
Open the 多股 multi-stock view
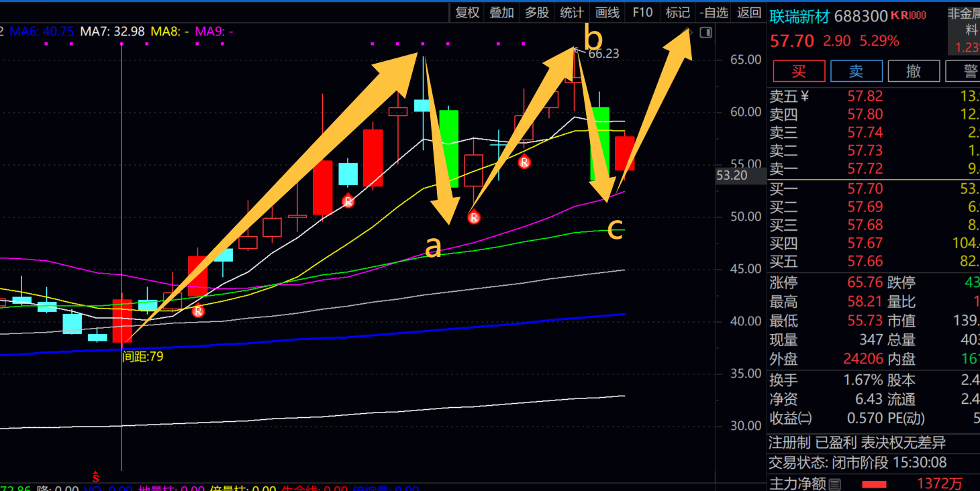click(x=536, y=12)
